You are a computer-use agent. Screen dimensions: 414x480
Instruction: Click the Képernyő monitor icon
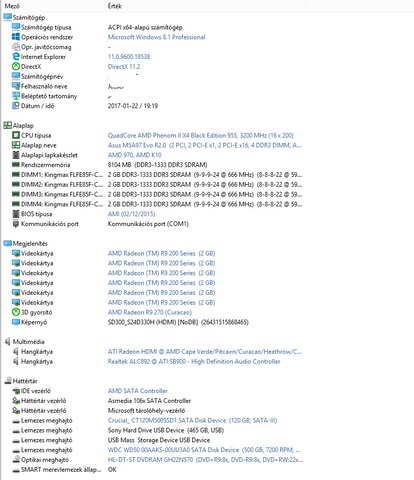point(16,322)
